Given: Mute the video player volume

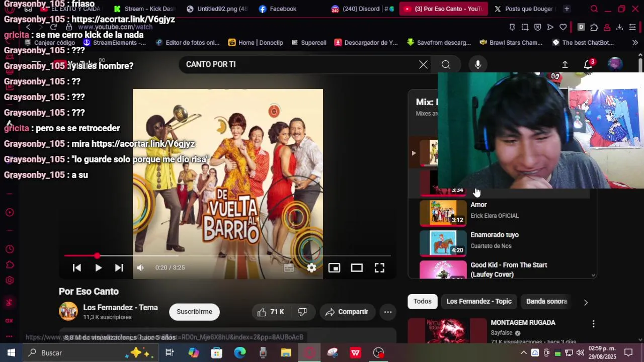Looking at the screenshot, I should (x=140, y=268).
